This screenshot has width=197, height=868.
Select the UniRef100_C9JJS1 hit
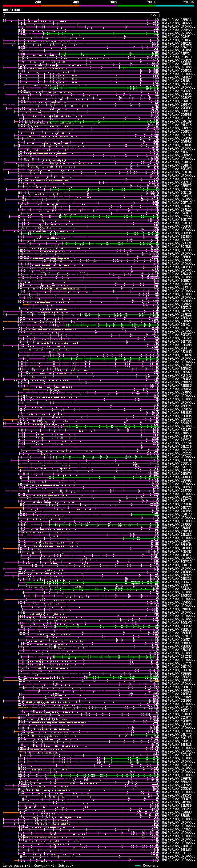pyautogui.click(x=177, y=244)
